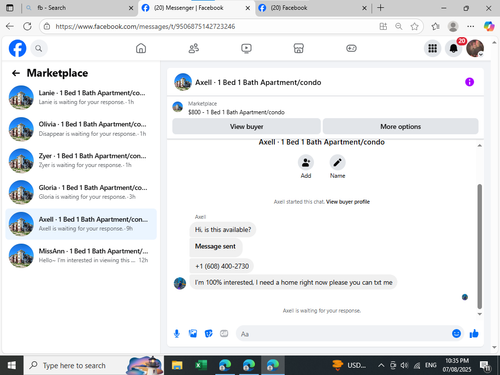Open File Explorer from taskbar
500x375 pixels.
click(x=177, y=365)
